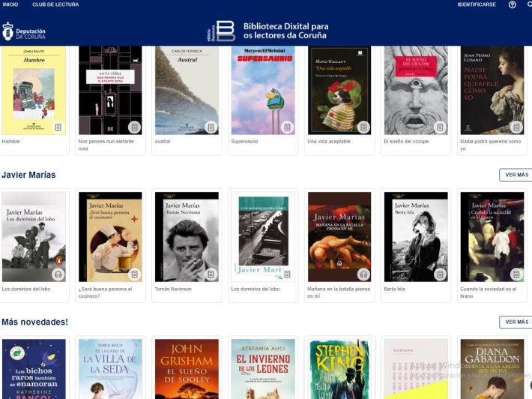Screen dimensions: 532x399
Task: Open Cuando la sociedad es el tirano cover
Action: (492, 237)
